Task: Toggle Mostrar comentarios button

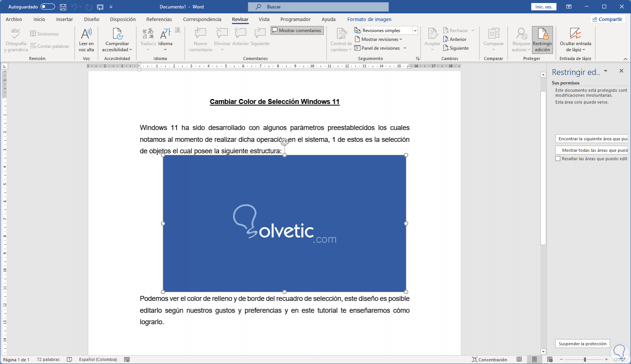Action: coord(297,31)
